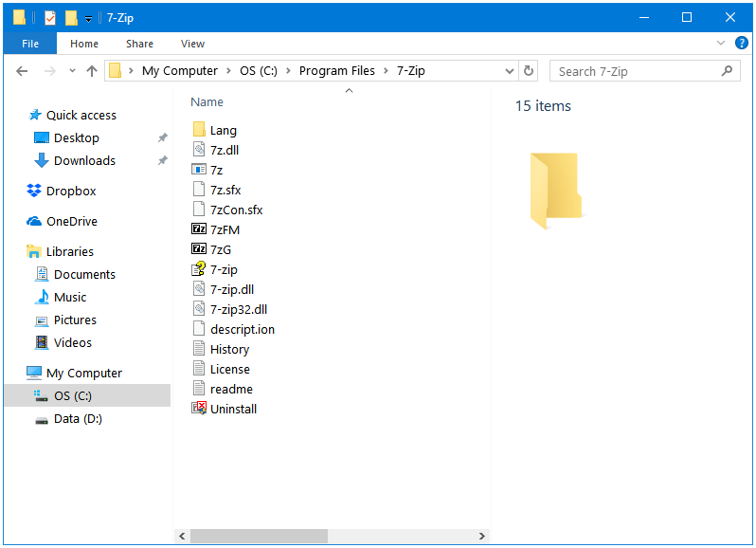The image size is (756, 548).
Task: Open Music library
Action: (61, 297)
